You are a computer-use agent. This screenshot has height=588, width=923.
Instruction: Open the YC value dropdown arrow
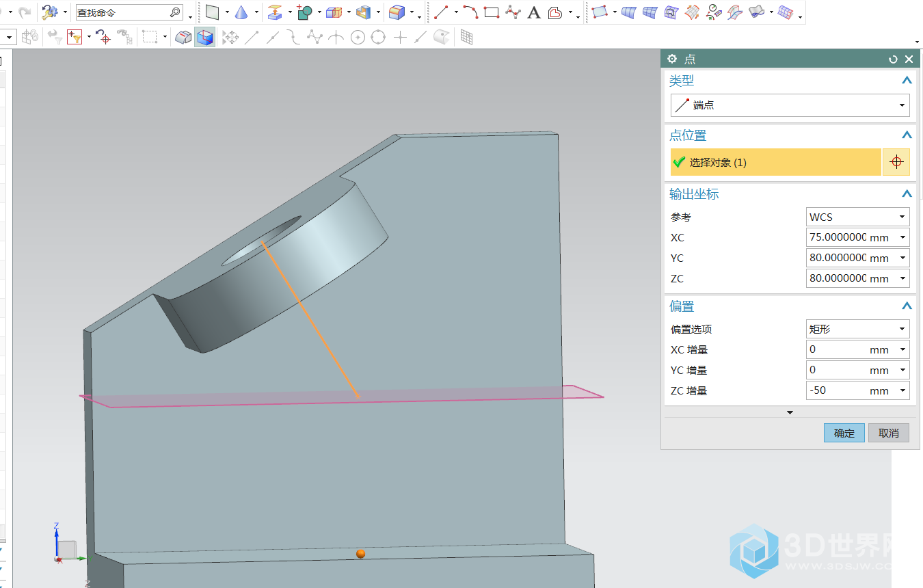pos(902,258)
